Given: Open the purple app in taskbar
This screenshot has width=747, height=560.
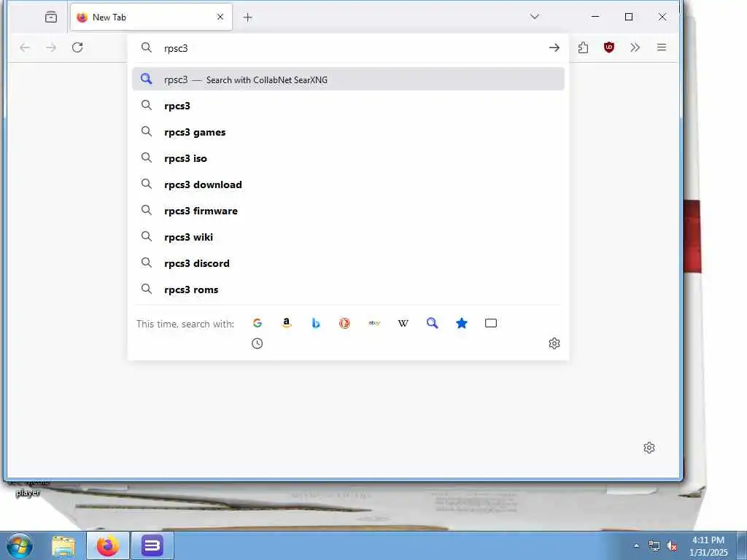Looking at the screenshot, I should coord(152,546).
